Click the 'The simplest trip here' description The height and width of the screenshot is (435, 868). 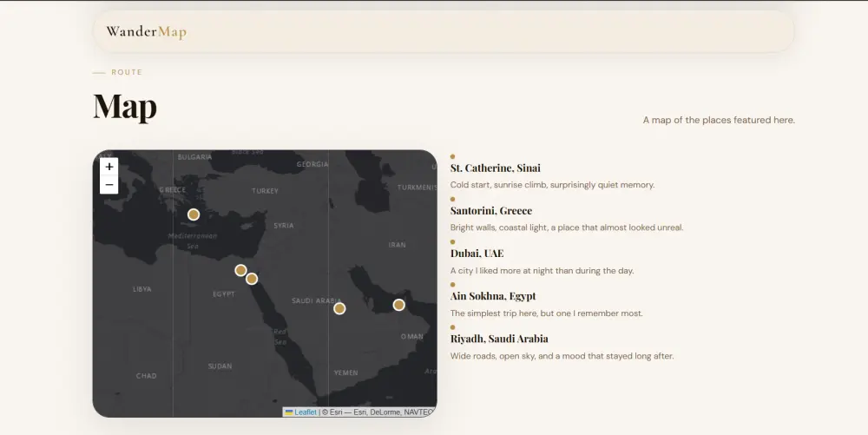(x=546, y=313)
